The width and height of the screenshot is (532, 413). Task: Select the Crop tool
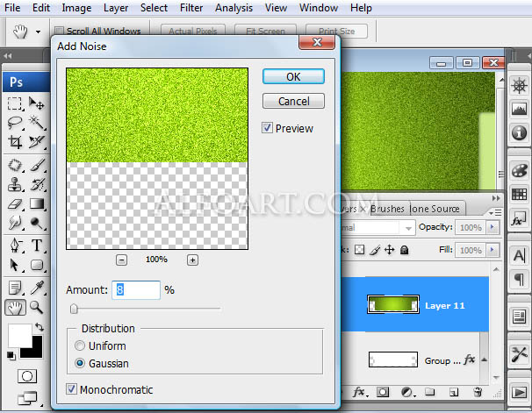(x=15, y=142)
